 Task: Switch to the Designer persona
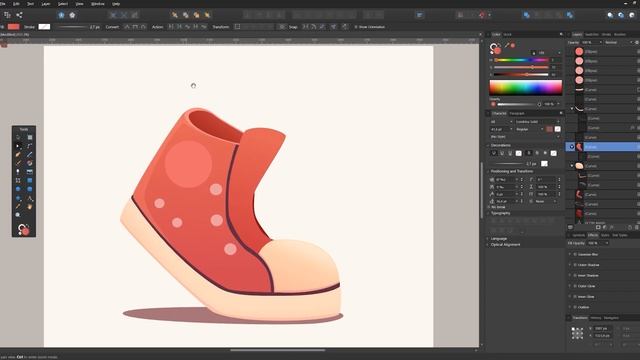tap(61, 15)
